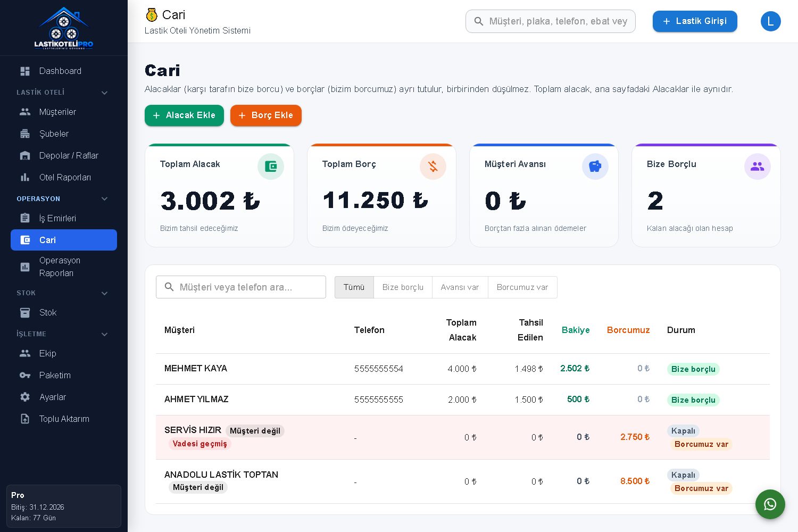Select the Tümü filter
798x532 pixels.
(x=354, y=287)
